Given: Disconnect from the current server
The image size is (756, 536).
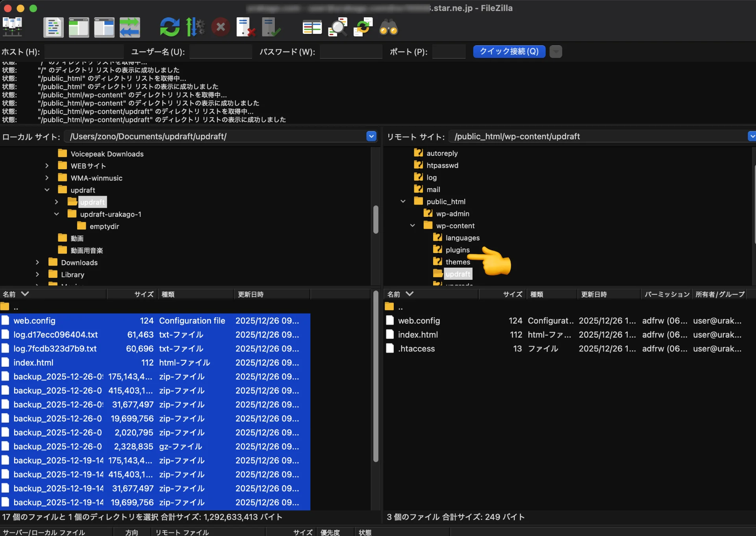Looking at the screenshot, I should (x=245, y=27).
